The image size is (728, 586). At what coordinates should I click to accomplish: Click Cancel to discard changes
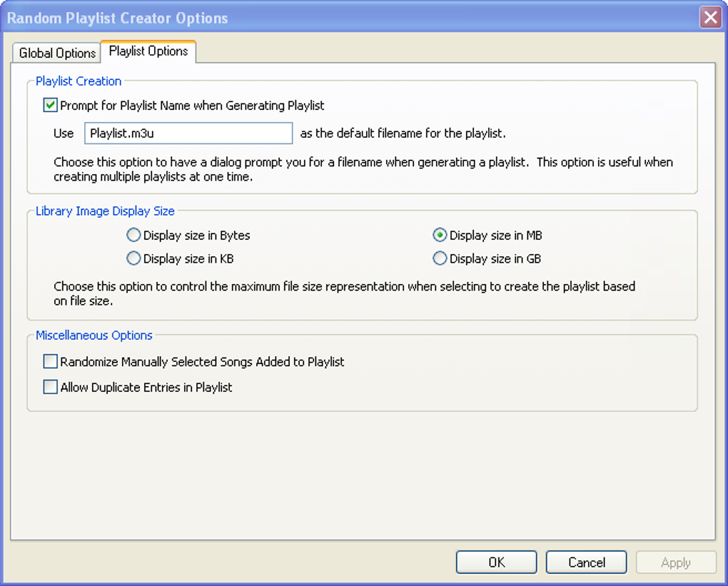[x=586, y=562]
